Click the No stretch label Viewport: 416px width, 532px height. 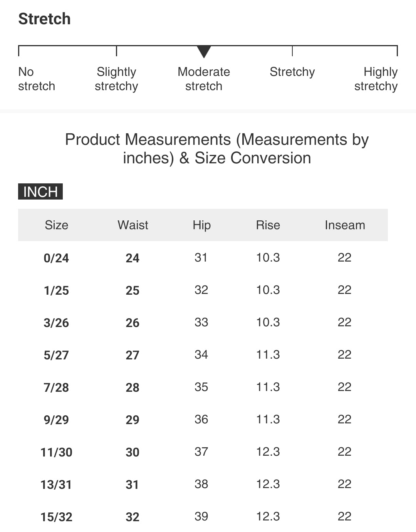(x=36, y=79)
